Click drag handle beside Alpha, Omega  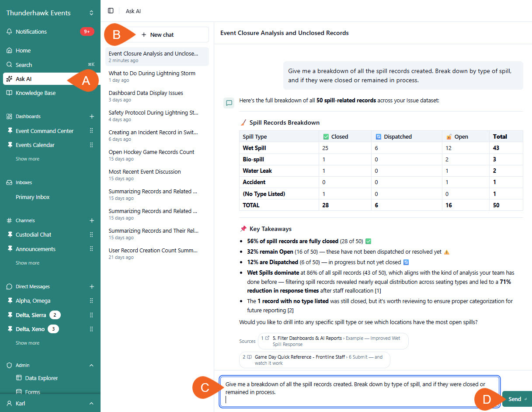pyautogui.click(x=91, y=300)
